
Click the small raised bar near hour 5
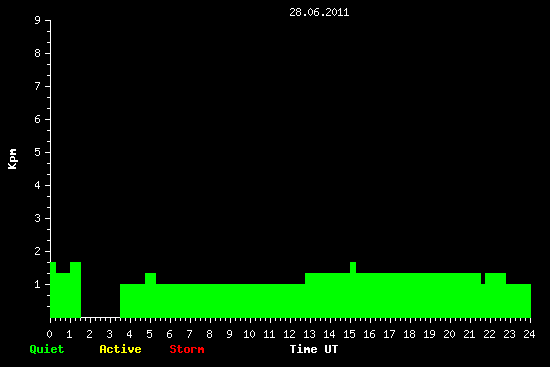tap(150, 278)
